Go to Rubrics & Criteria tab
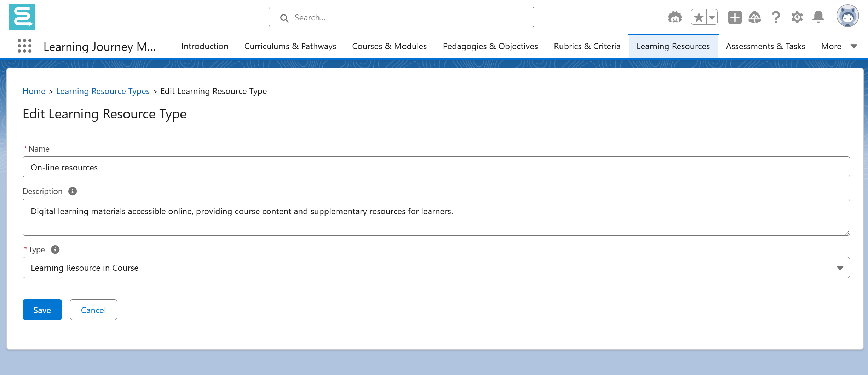The height and width of the screenshot is (375, 868). click(x=587, y=46)
